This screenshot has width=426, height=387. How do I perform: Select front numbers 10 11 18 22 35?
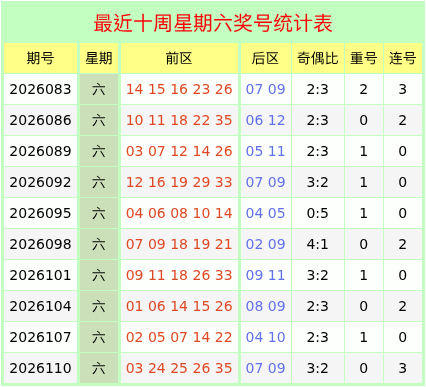click(x=179, y=120)
